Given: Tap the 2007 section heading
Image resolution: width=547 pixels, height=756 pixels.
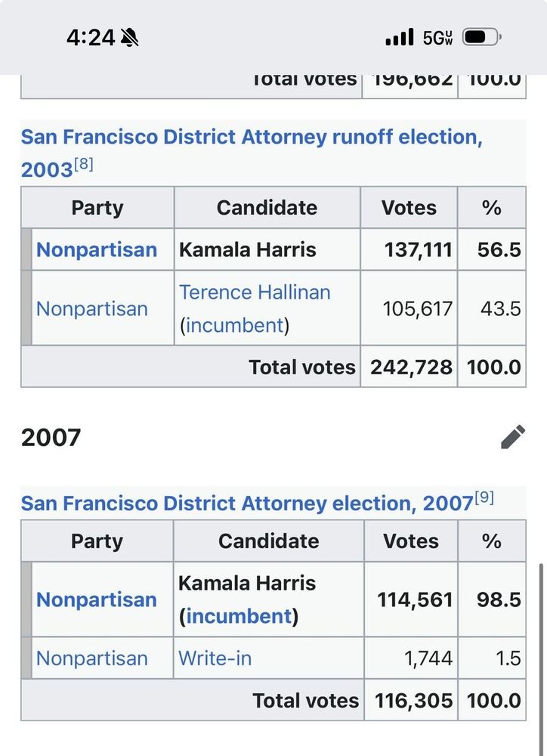Looking at the screenshot, I should pos(51,437).
